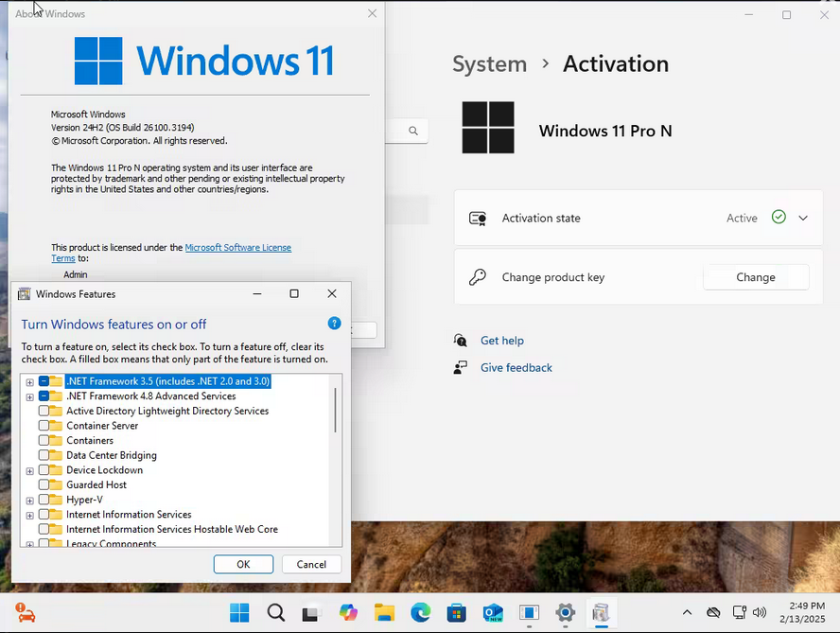The height and width of the screenshot is (633, 840).
Task: Expand the Hyper-V tree node
Action: (30, 501)
